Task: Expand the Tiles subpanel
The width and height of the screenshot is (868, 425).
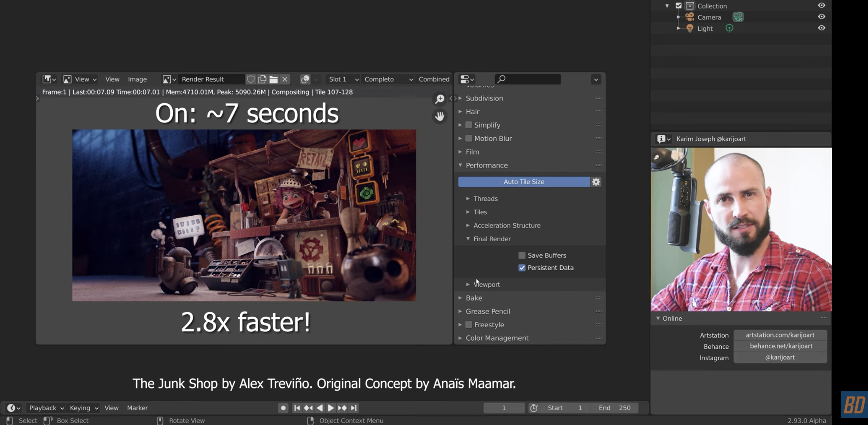Action: 468,212
